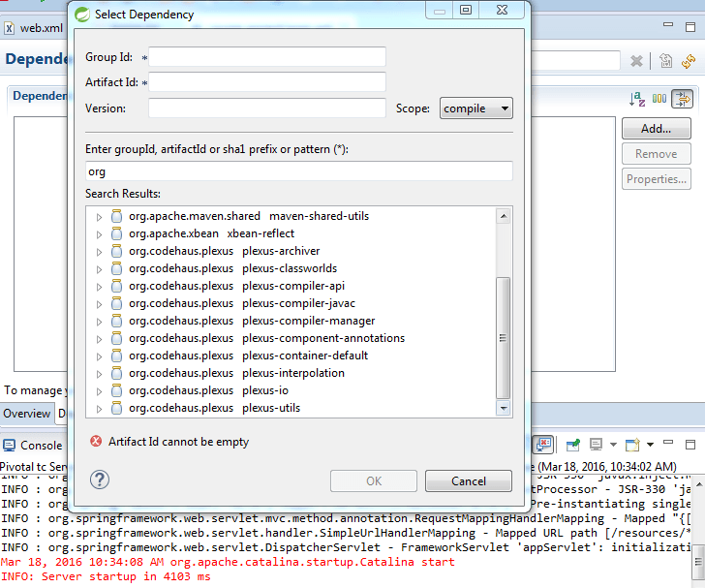Click the Sort alphabetically icon
The width and height of the screenshot is (705, 588).
pyautogui.click(x=636, y=99)
